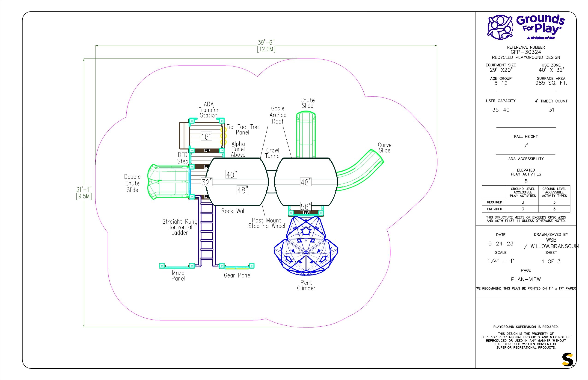Click the vertical Chute Slide shape
The image size is (588, 380).
(x=306, y=134)
